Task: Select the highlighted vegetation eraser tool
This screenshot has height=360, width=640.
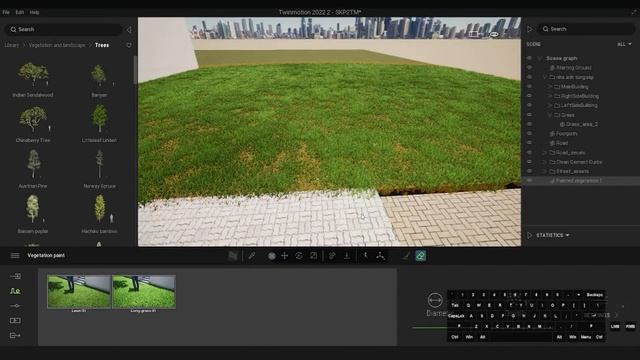Action: click(421, 256)
